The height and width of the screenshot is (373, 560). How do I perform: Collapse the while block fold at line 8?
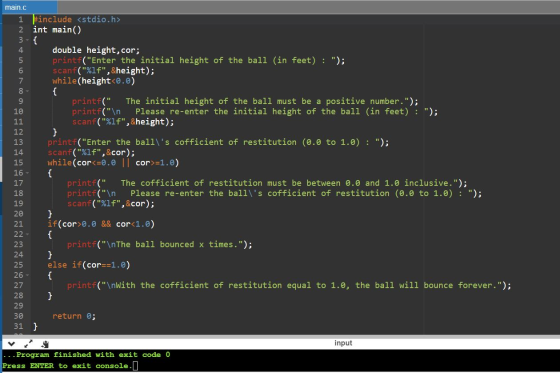[x=27, y=91]
